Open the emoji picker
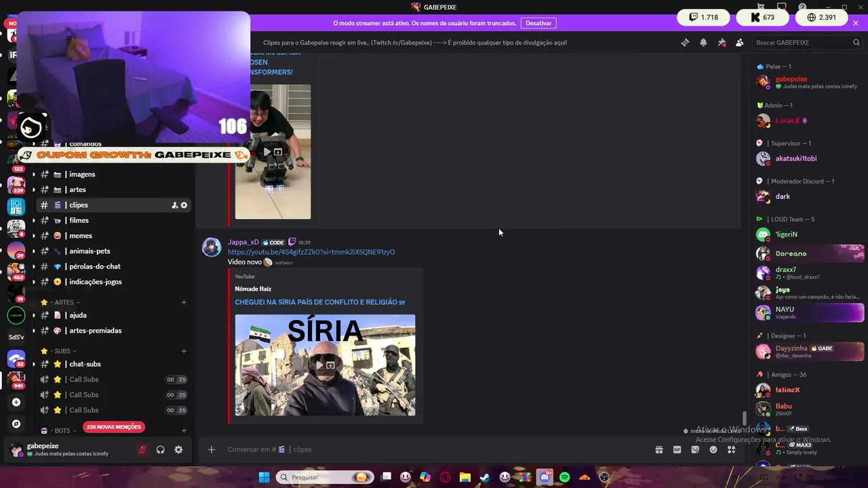The image size is (868, 488). pos(713,449)
